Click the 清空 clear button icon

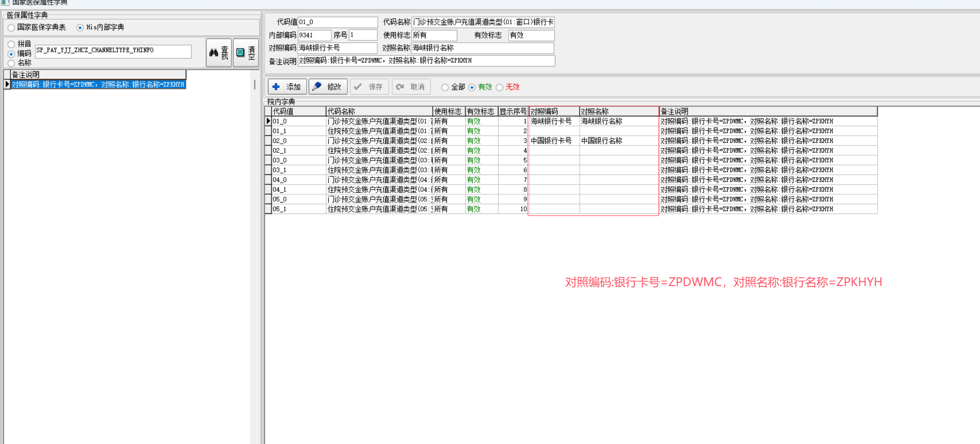coord(246,53)
